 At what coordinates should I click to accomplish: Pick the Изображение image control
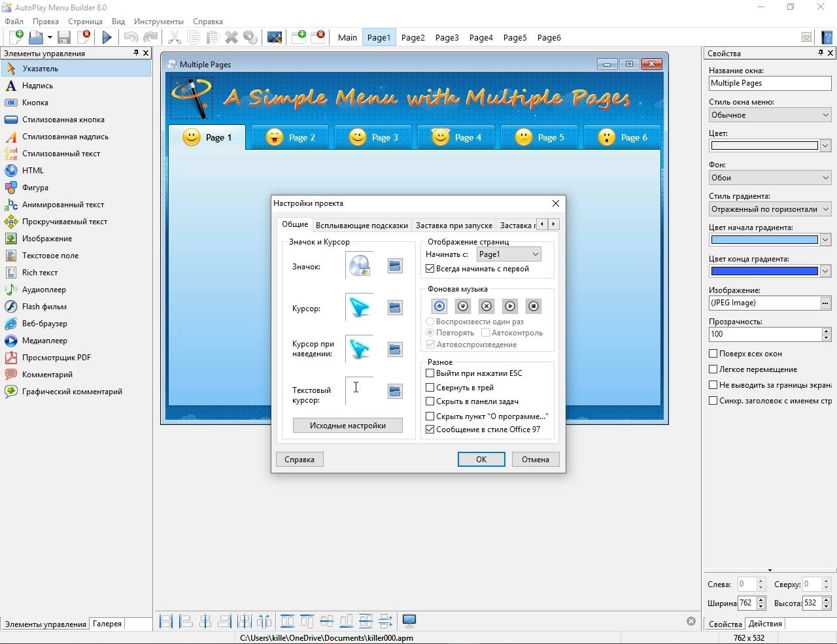tap(76, 238)
